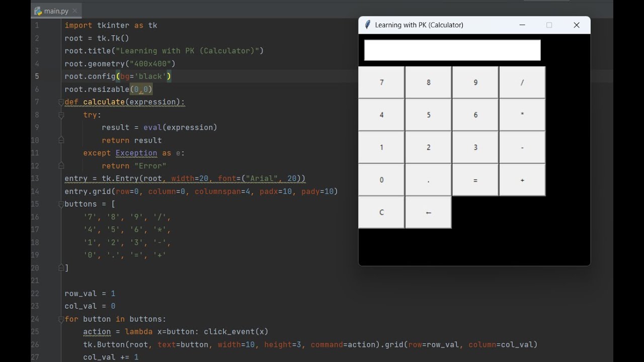
Task: Click the 'import tkinter as tk' line
Action: (x=111, y=25)
